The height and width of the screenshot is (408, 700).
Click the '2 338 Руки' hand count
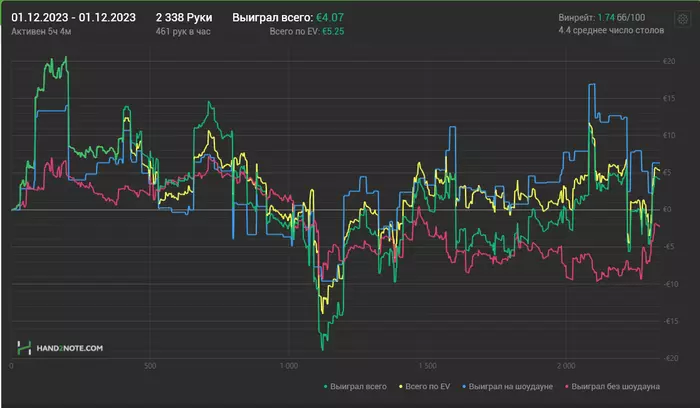(x=184, y=17)
